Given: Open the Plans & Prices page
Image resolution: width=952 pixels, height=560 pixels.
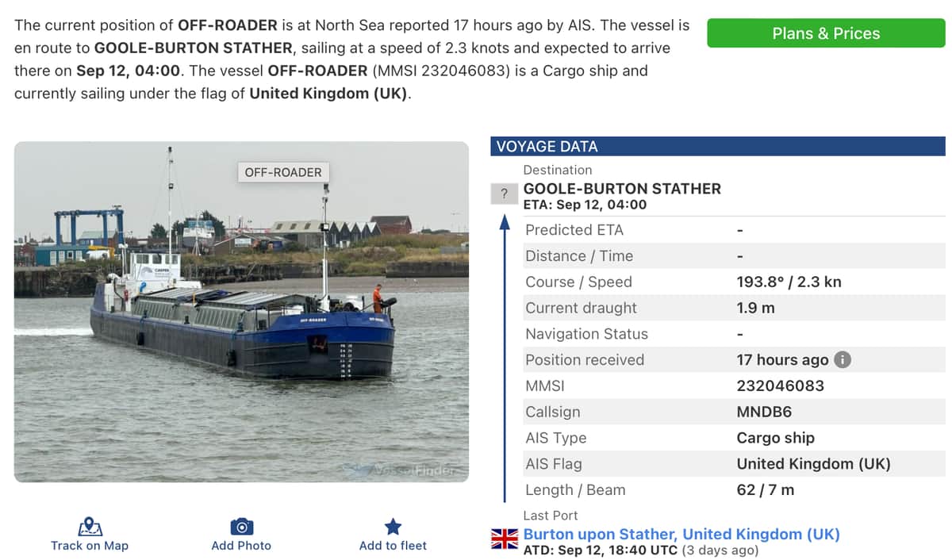Looking at the screenshot, I should tap(826, 33).
